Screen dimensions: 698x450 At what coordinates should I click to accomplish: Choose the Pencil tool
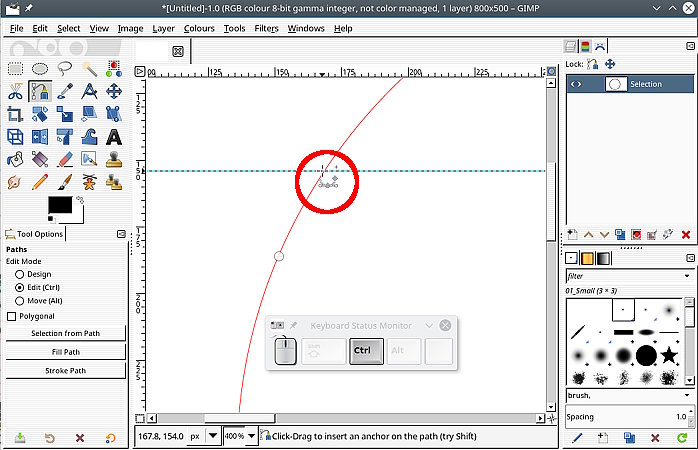40,182
